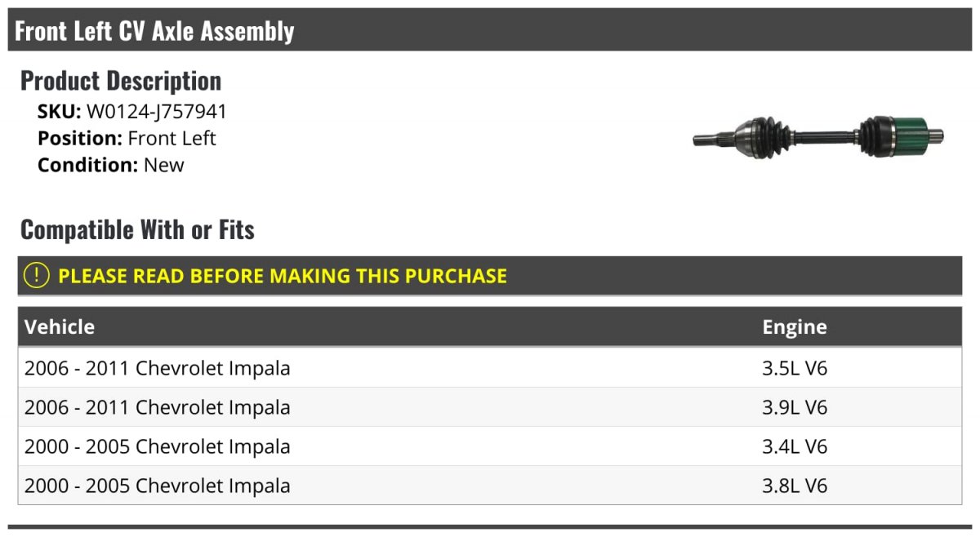The width and height of the screenshot is (980, 537).
Task: Click the '3.9L V6' engine cell
Action: [795, 407]
